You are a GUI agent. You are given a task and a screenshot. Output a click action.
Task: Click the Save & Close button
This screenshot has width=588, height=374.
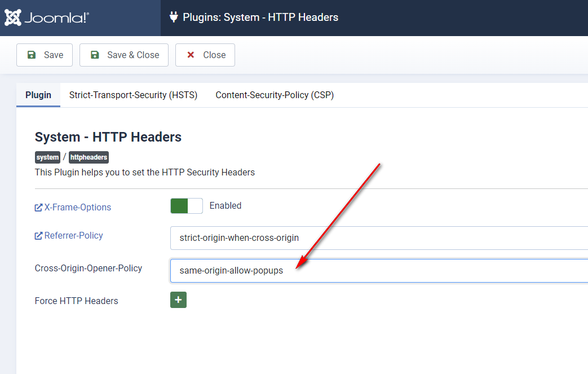124,55
